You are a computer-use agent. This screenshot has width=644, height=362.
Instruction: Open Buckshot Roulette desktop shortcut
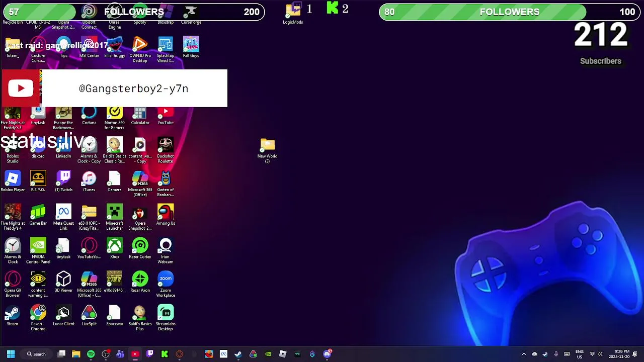(166, 150)
